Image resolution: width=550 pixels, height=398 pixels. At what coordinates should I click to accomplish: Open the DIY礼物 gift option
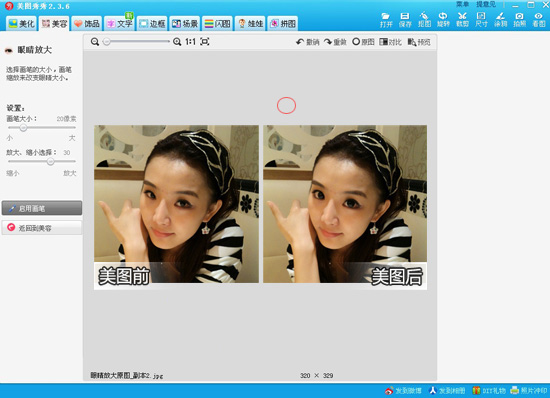(x=489, y=391)
